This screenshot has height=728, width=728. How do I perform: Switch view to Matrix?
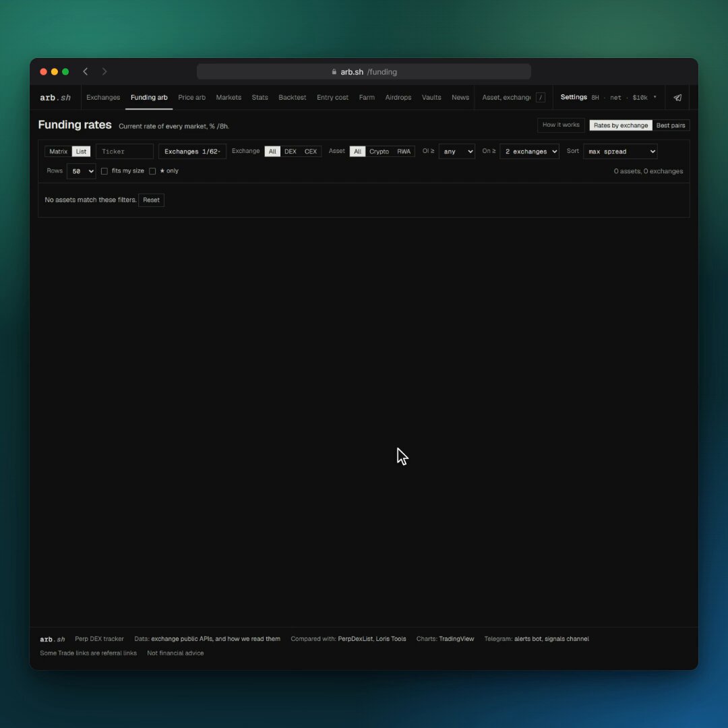(59, 152)
